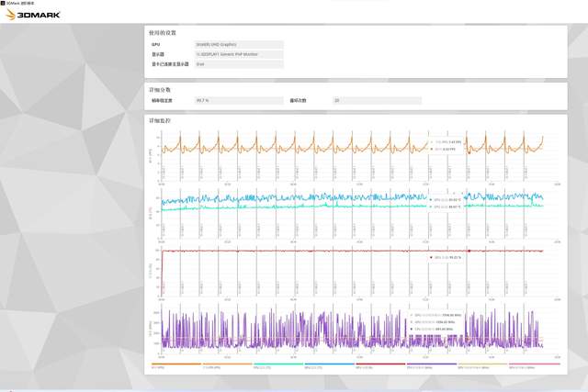Click the clock frequency chart's tooltip value box
Screen dimensions: 588x392
coord(436,322)
